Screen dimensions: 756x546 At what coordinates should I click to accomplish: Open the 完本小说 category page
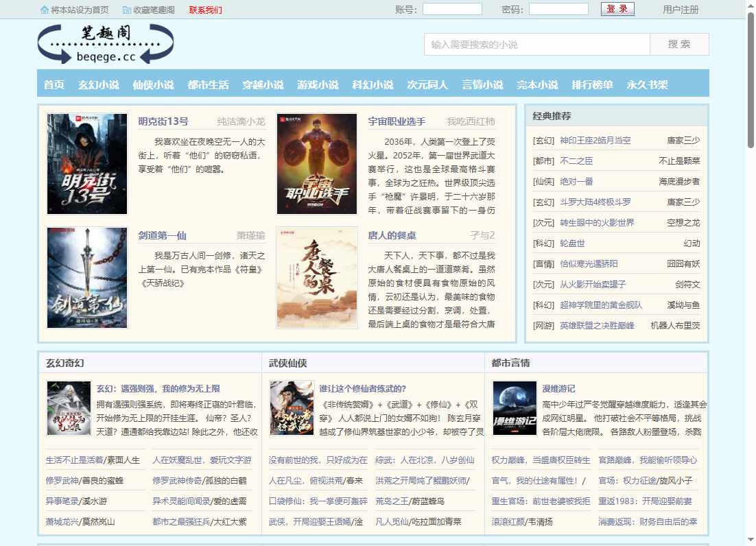[537, 84]
